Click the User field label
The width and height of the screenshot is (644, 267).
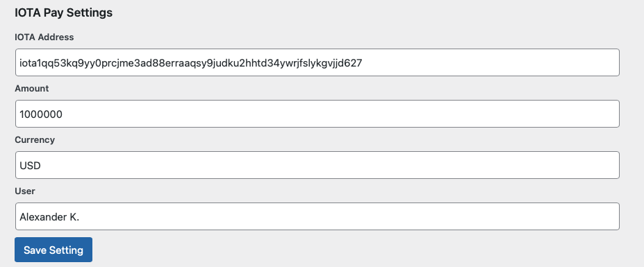pyautogui.click(x=25, y=191)
